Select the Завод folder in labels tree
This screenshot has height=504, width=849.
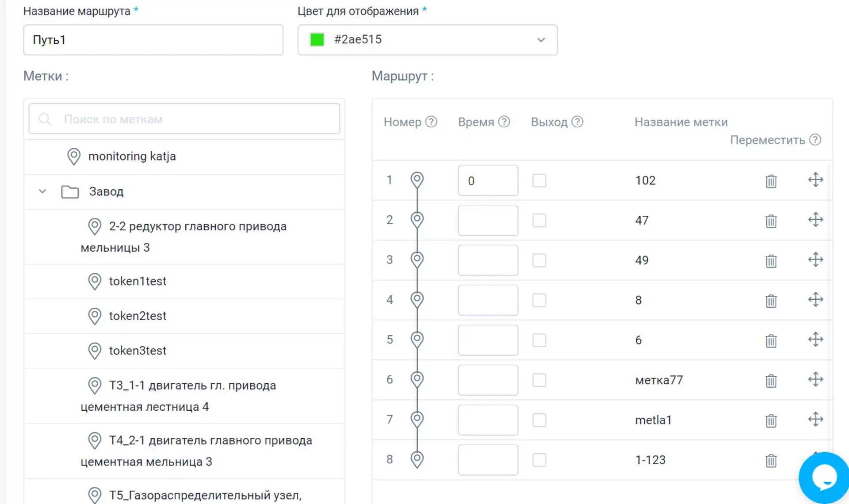coord(106,191)
